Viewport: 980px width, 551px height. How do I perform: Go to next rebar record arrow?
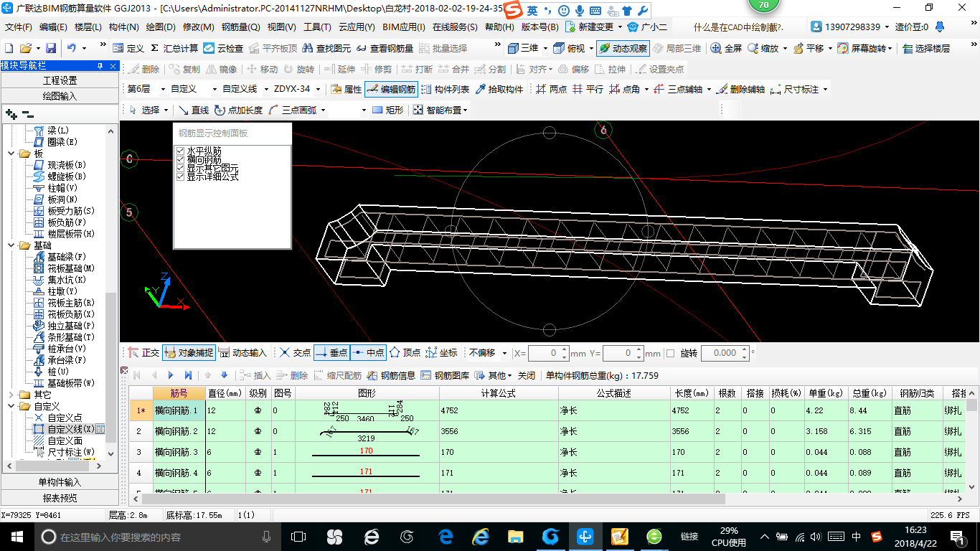point(171,375)
